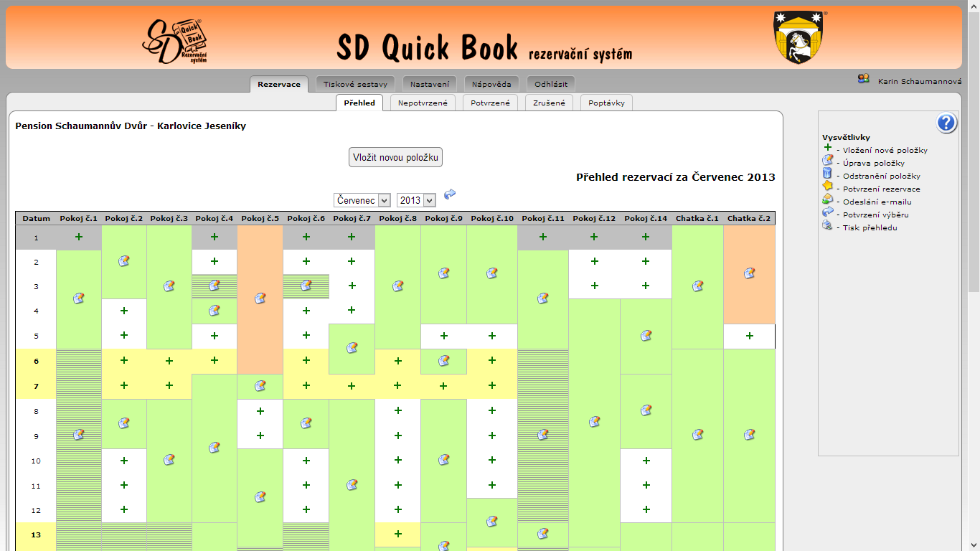Edit Pokoj č.11 reservation on day 13

point(543,534)
